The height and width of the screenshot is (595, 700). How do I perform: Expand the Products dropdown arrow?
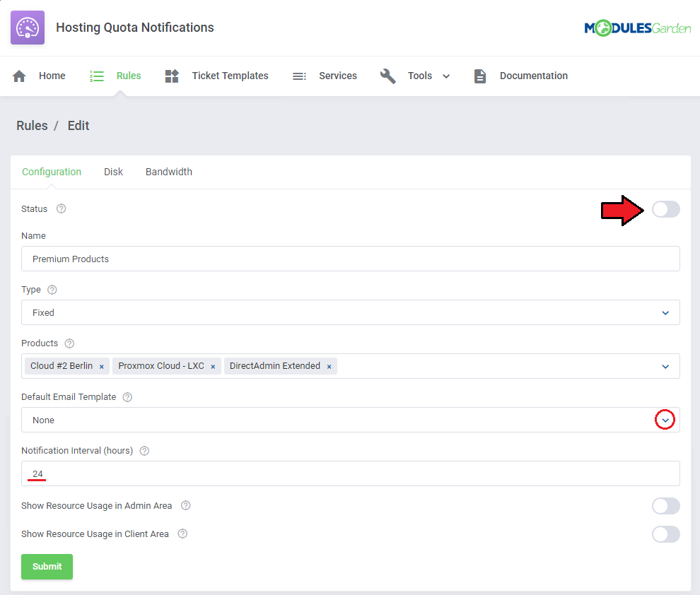pos(665,367)
